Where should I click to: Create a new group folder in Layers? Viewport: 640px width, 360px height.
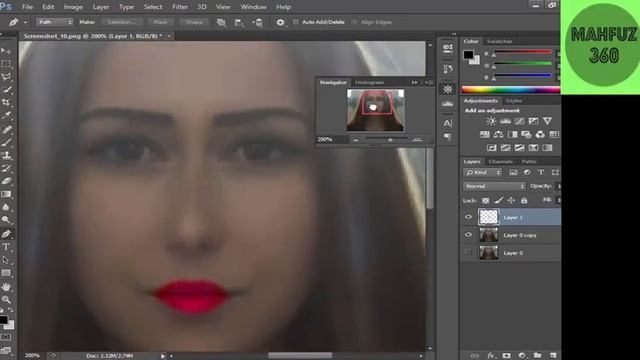(x=538, y=356)
